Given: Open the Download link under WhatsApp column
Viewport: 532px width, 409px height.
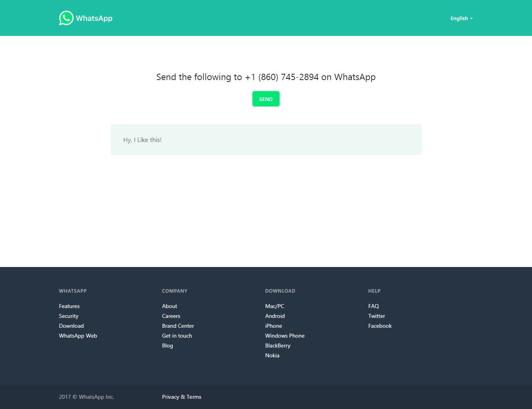Looking at the screenshot, I should click(71, 326).
